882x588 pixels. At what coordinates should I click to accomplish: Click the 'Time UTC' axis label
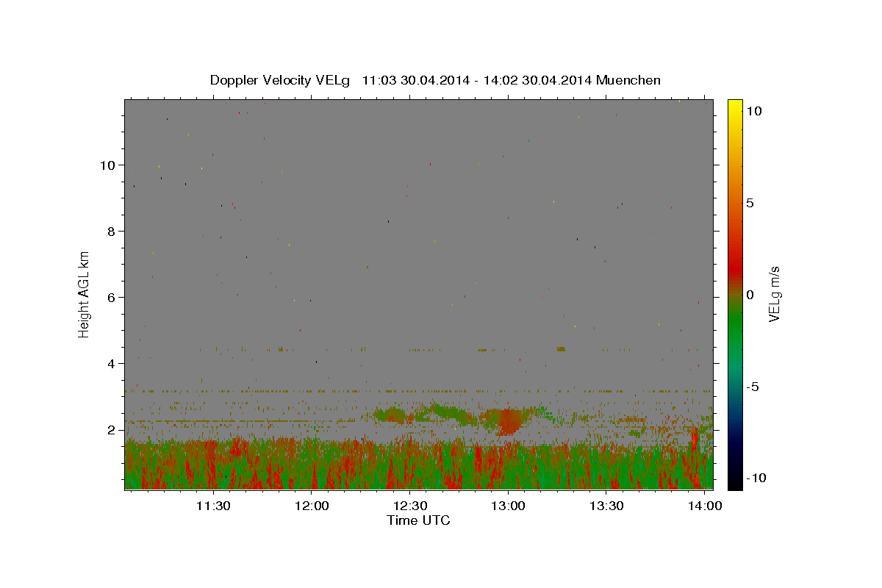pos(418,520)
